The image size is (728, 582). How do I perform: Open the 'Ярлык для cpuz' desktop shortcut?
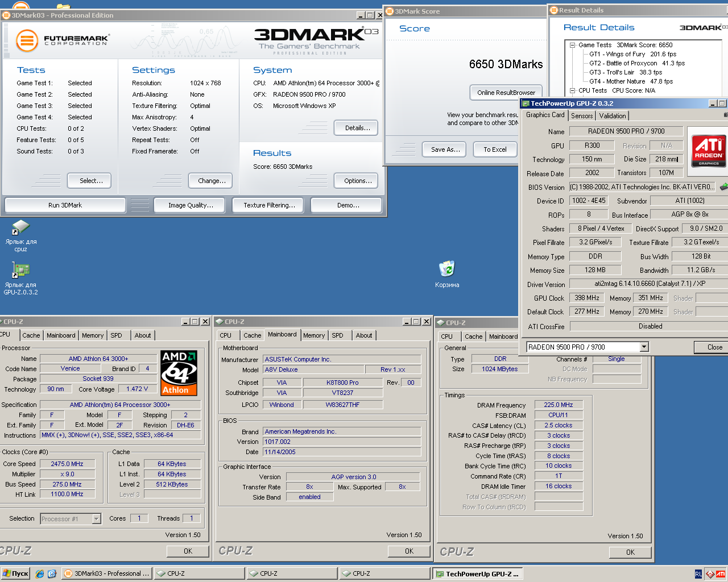pyautogui.click(x=21, y=236)
